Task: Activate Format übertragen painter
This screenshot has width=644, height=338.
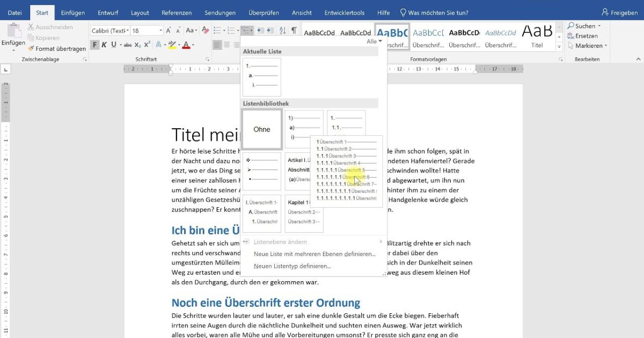Action: pyautogui.click(x=57, y=48)
